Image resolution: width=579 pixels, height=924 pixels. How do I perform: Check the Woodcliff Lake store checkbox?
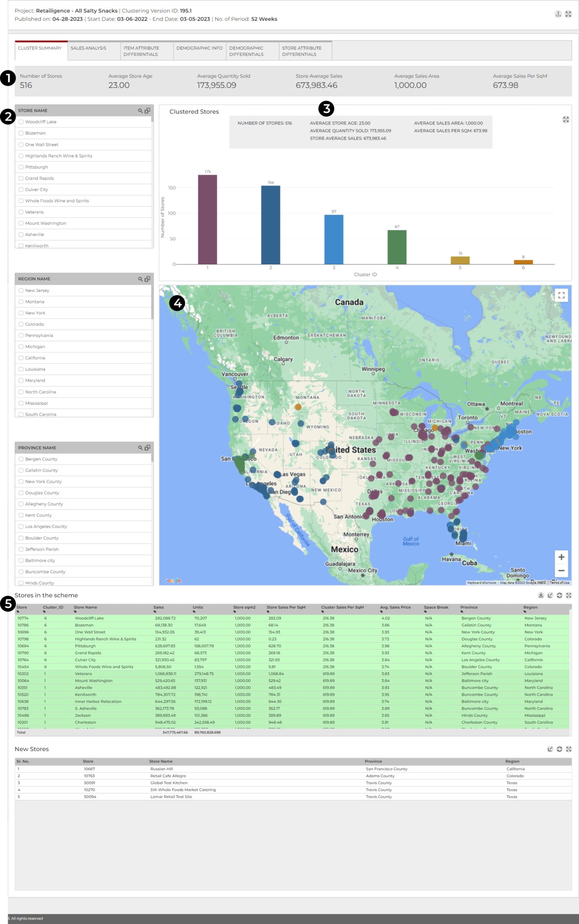21,122
